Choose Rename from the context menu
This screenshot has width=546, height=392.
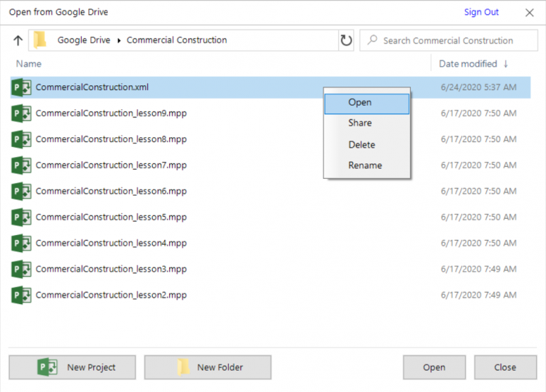365,165
